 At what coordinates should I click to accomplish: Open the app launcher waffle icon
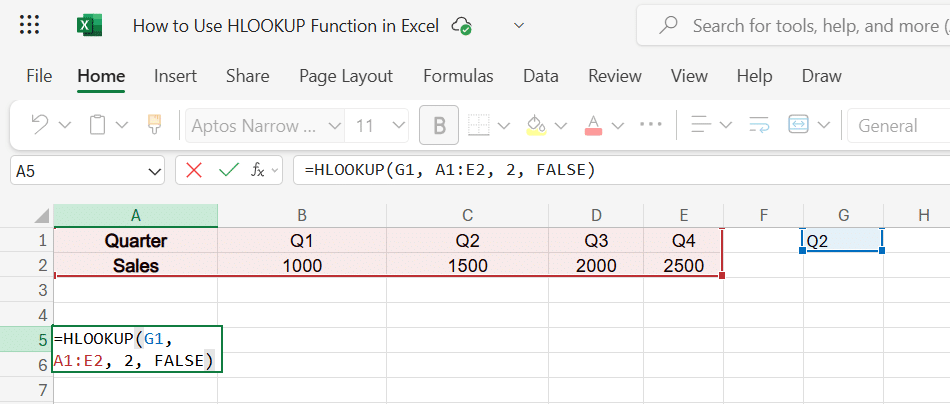(30, 26)
